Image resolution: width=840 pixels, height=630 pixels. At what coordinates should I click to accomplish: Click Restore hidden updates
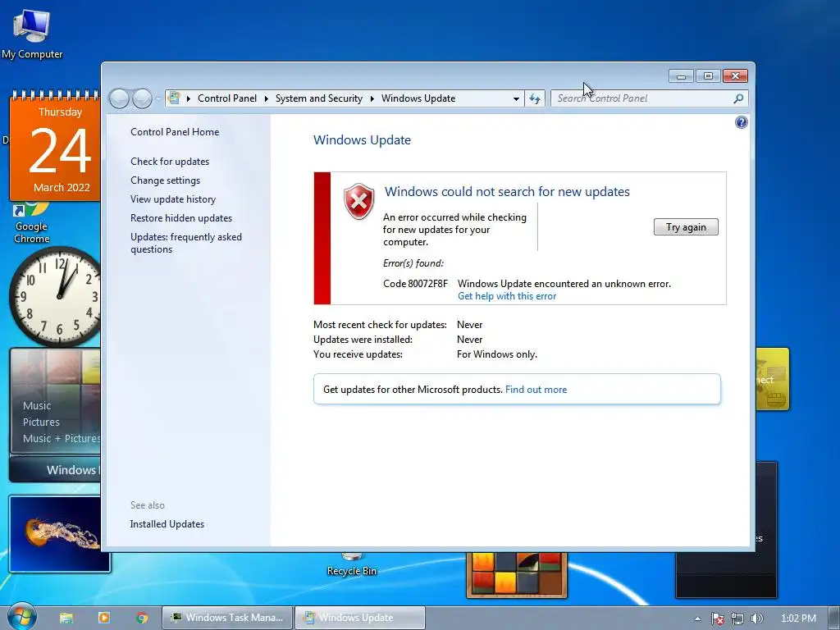181,218
